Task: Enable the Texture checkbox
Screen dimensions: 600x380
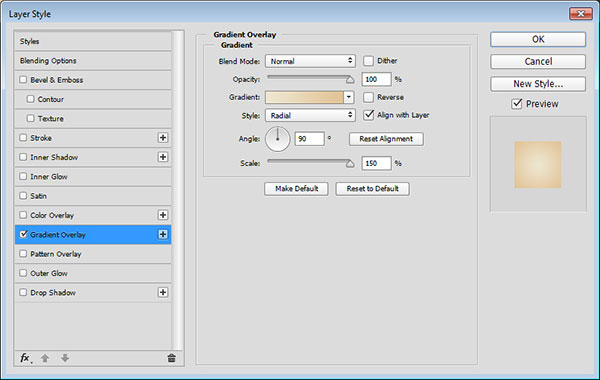Action: pos(31,118)
